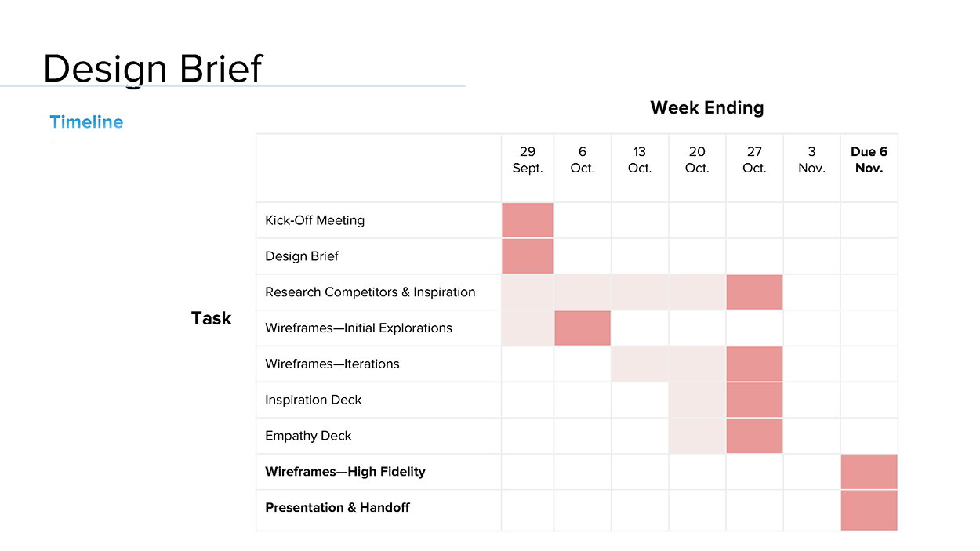Click the Design Brief slide title
The width and height of the screenshot is (980, 551).
[153, 69]
